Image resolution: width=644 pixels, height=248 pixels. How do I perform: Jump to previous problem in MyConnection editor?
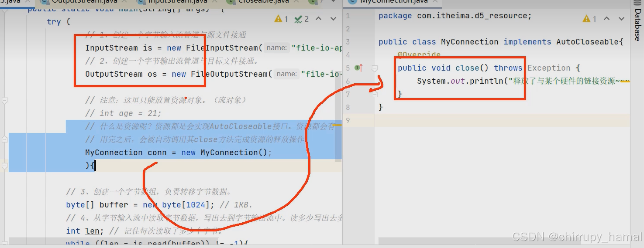[x=606, y=19]
